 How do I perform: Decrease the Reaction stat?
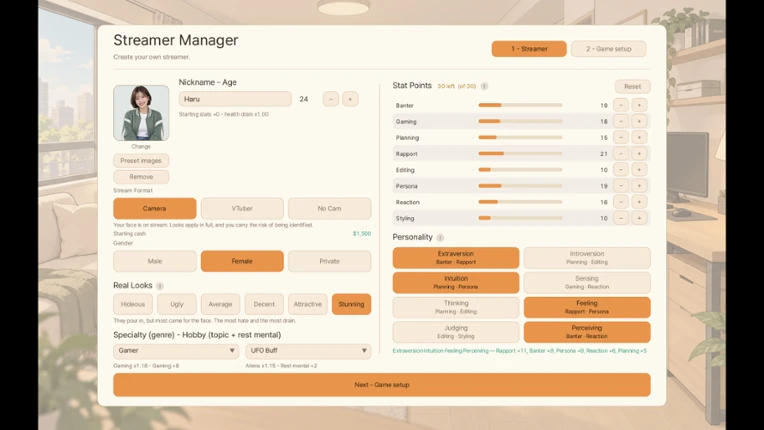tap(621, 202)
